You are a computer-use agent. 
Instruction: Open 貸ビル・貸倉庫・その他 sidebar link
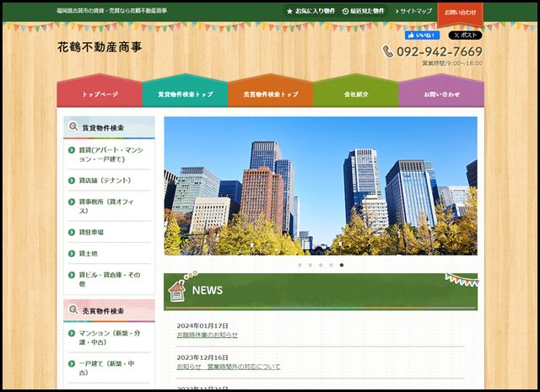tap(110, 280)
